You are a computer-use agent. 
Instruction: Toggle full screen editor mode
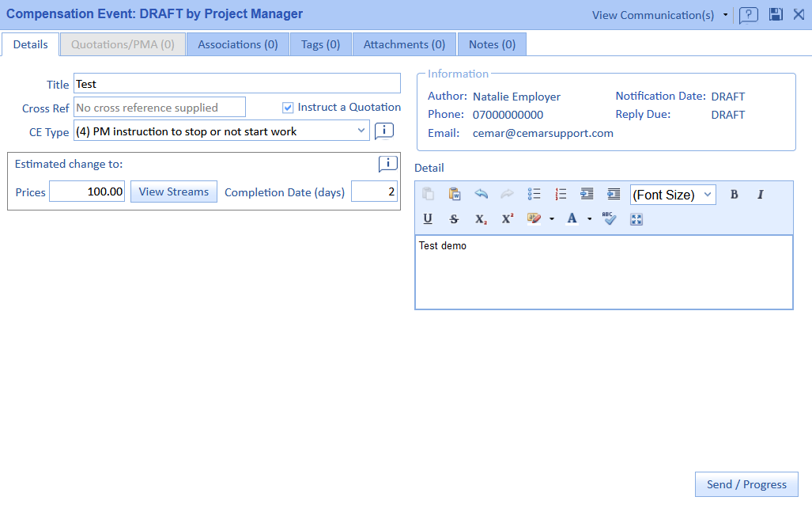tap(636, 219)
